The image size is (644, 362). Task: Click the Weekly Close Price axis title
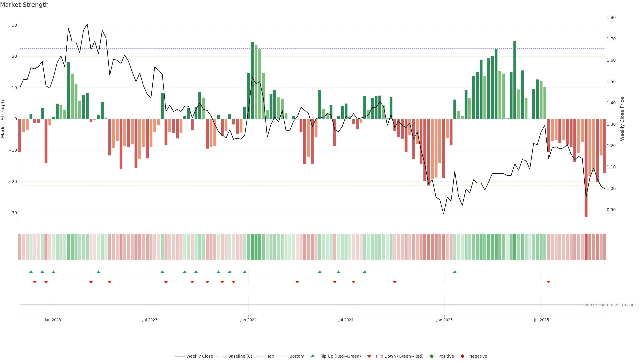coord(622,119)
